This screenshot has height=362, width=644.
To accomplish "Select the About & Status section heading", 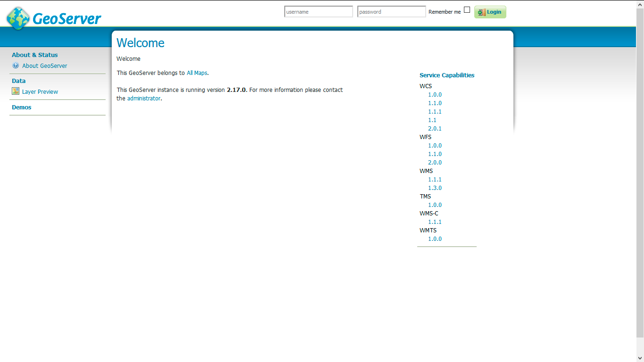I will (35, 55).
